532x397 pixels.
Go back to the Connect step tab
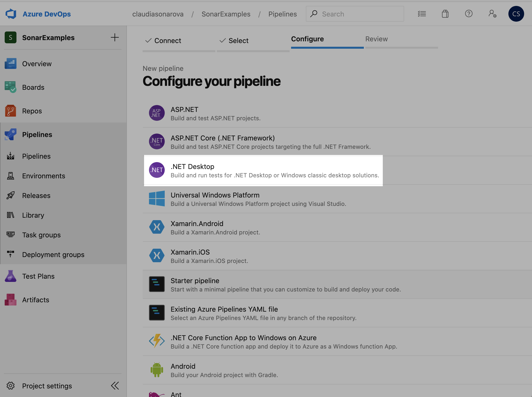pos(179,41)
